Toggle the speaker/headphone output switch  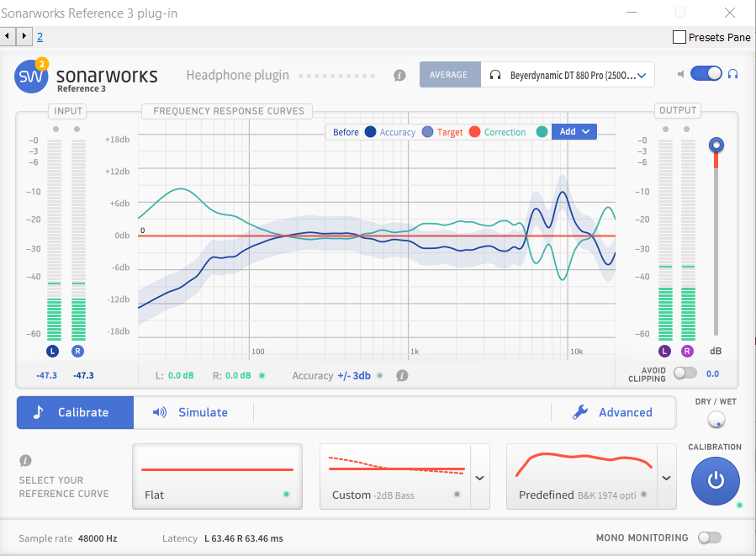[706, 74]
